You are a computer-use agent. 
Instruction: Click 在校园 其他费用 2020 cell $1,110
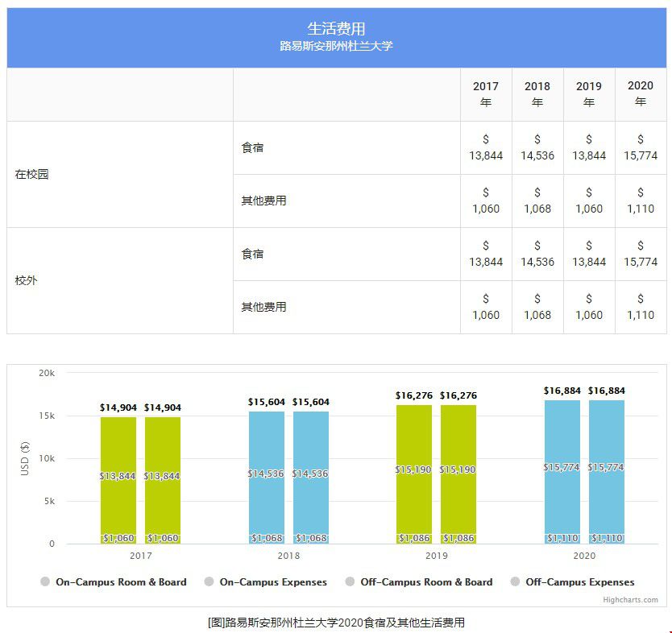[641, 201]
